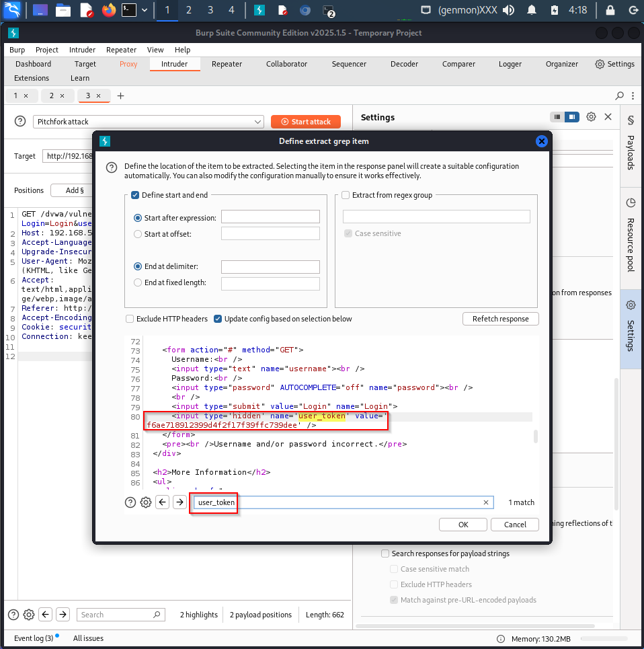This screenshot has height=649, width=644.
Task: Click the Start after expression field
Action: coord(270,217)
